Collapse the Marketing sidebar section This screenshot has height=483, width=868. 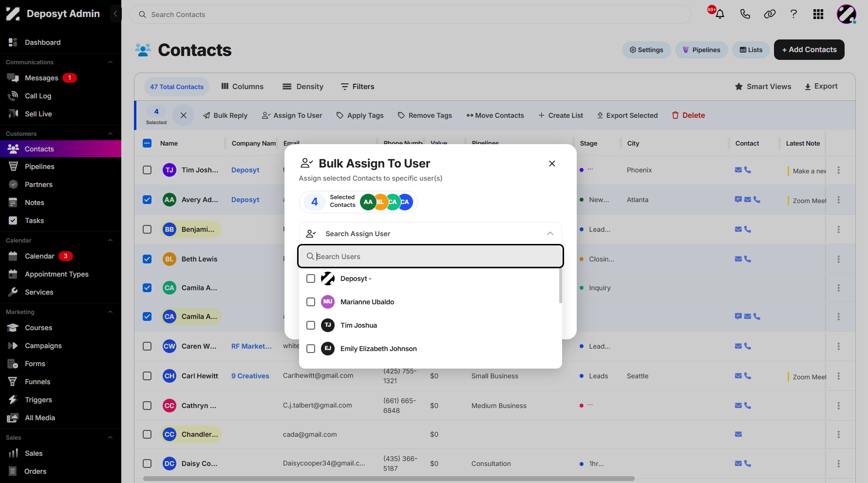(x=110, y=312)
